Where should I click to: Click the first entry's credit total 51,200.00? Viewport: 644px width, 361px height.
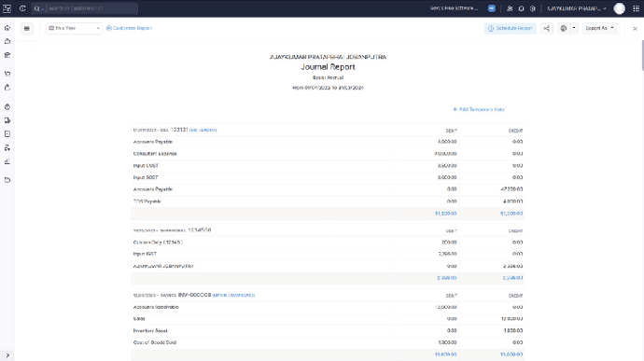coord(511,214)
